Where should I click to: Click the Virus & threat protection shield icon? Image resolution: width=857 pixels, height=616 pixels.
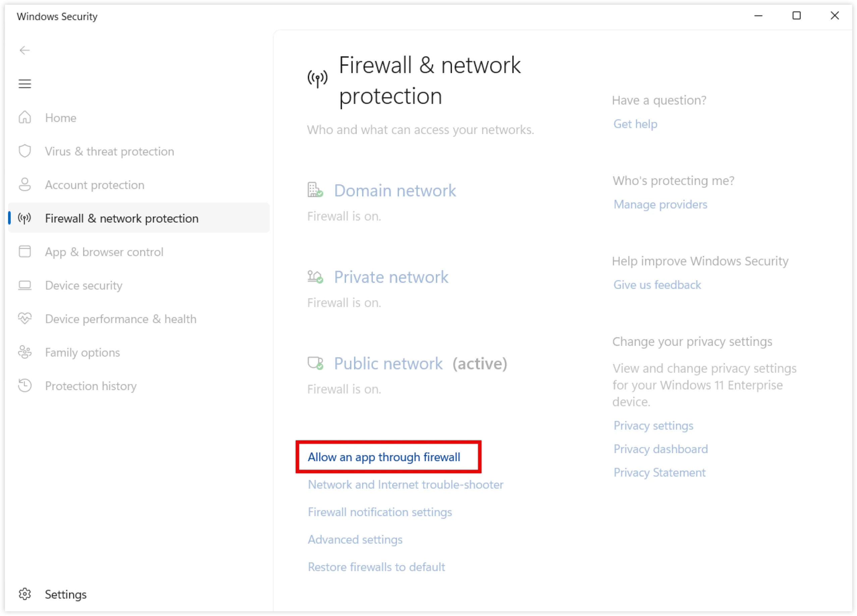(x=25, y=151)
